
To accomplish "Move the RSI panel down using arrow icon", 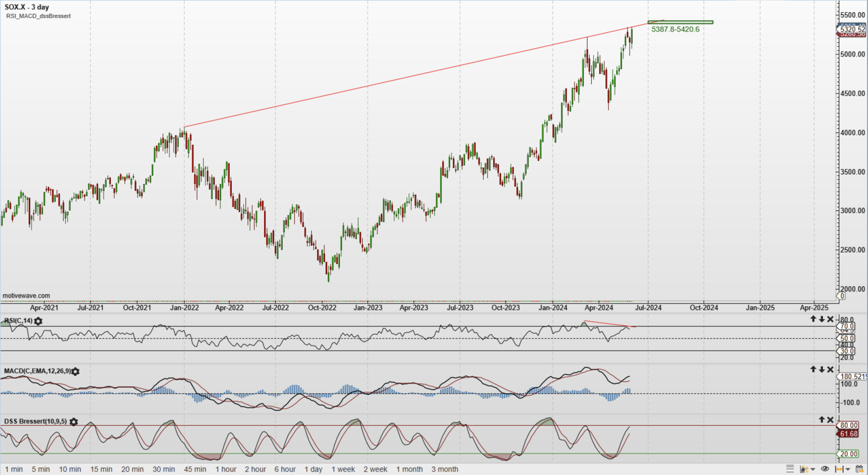I will point(821,318).
